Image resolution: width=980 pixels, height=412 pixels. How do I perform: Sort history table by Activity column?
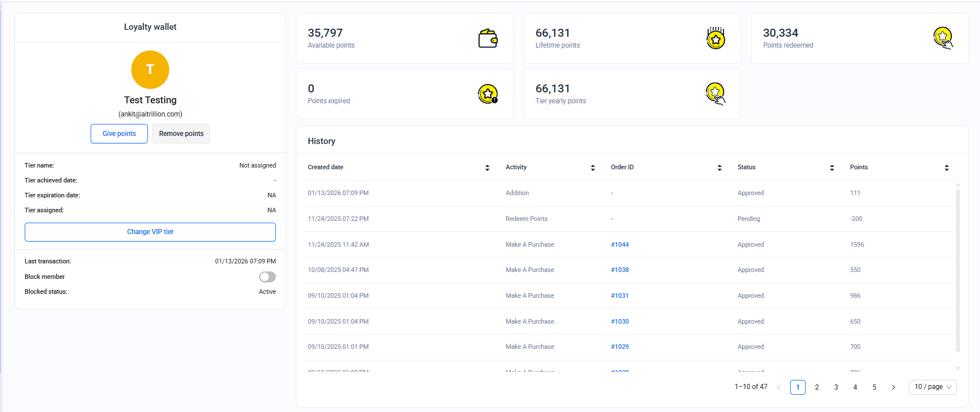(x=592, y=168)
